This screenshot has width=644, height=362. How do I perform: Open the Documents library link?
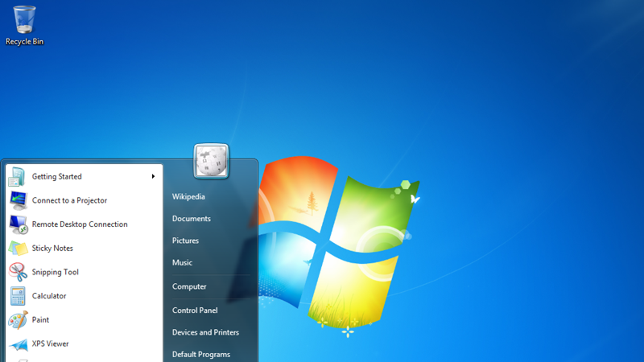(x=192, y=219)
